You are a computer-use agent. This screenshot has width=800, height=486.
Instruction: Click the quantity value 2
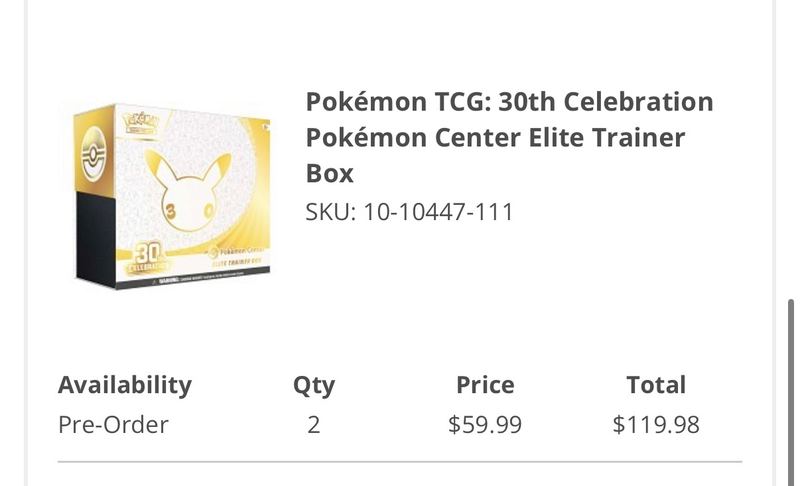pyautogui.click(x=314, y=425)
